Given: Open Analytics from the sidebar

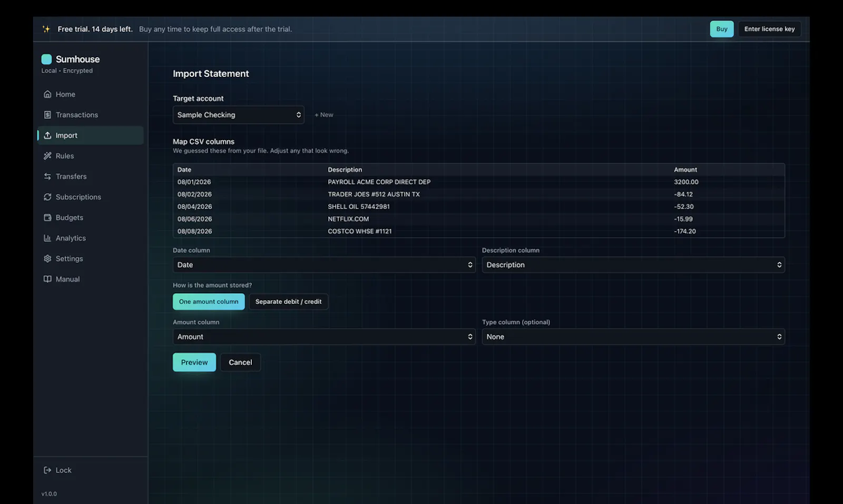Looking at the screenshot, I should pos(90,238).
